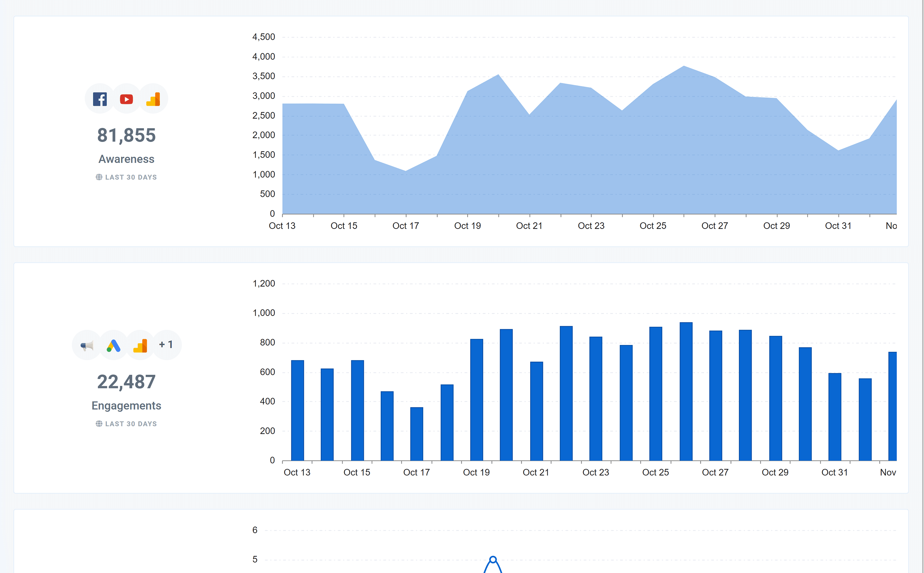Select the 22,487 Engagements total

point(126,382)
